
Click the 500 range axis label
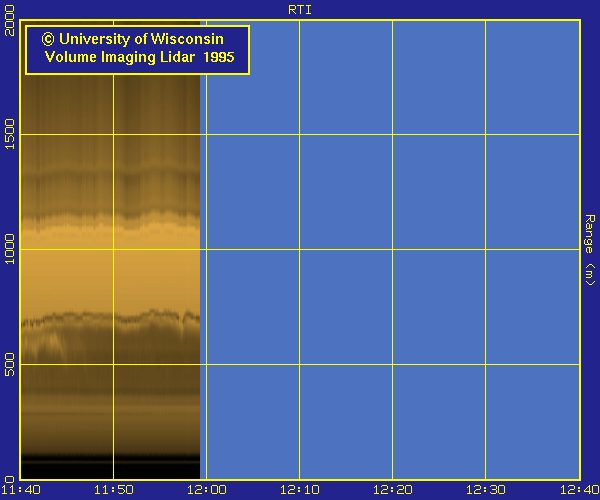coord(9,365)
